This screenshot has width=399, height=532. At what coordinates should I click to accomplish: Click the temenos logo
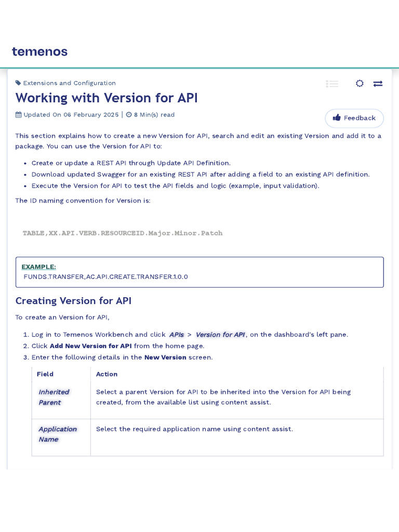coord(39,51)
